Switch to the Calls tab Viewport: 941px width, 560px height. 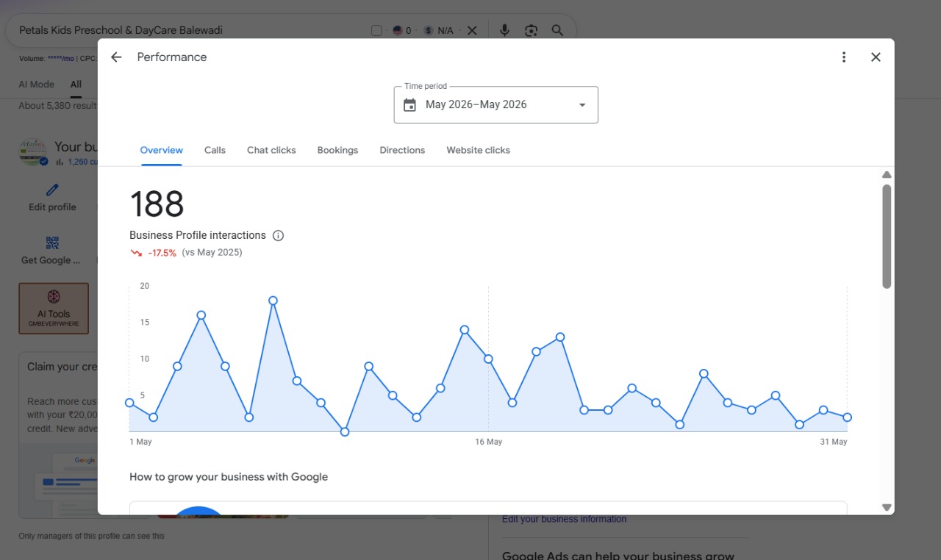point(215,150)
